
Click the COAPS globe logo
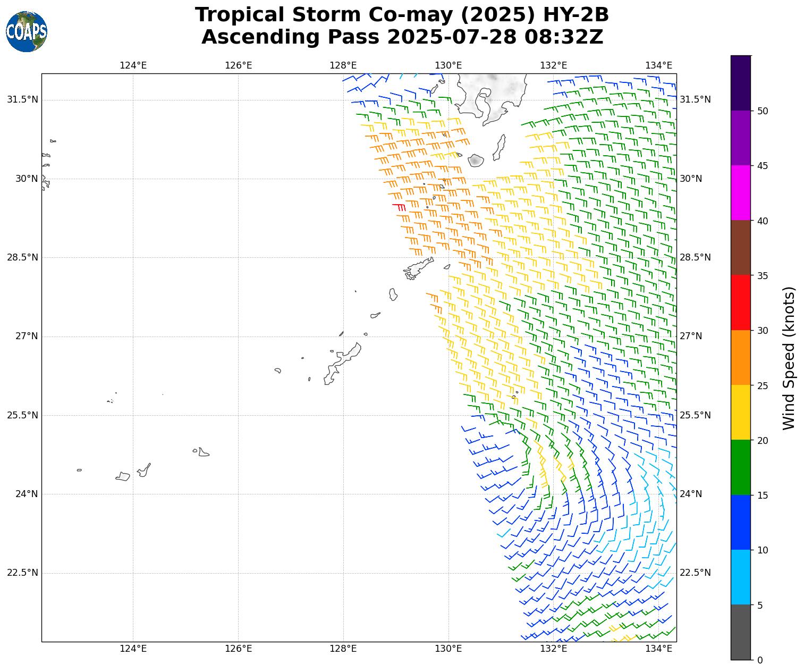[x=27, y=32]
